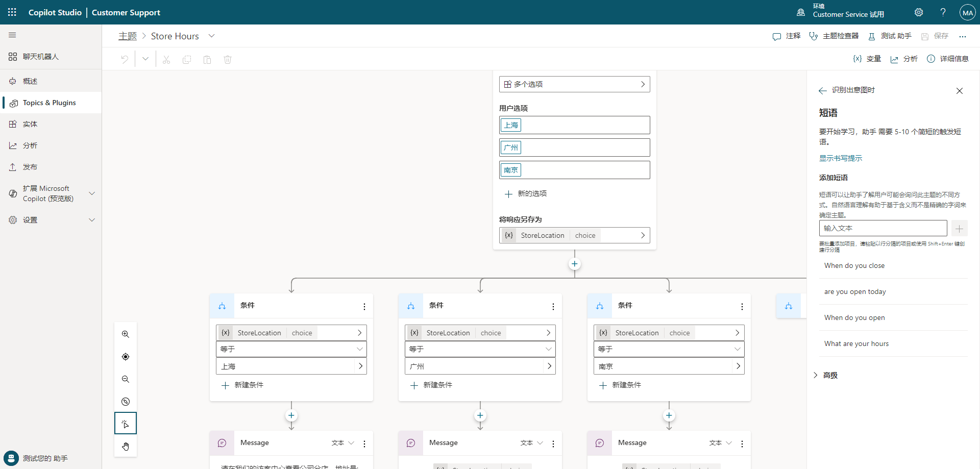This screenshot has height=469, width=980.
Task: Click the paste clipboard icon
Action: click(207, 59)
